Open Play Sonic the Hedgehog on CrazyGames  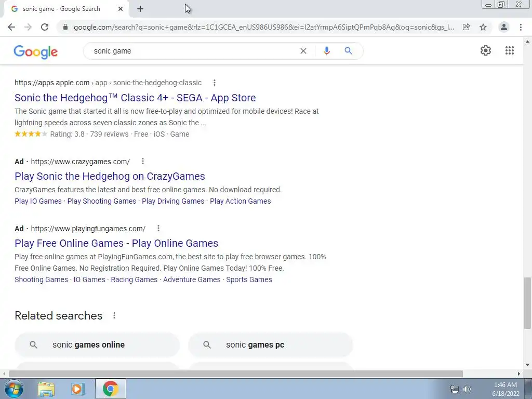click(x=110, y=176)
